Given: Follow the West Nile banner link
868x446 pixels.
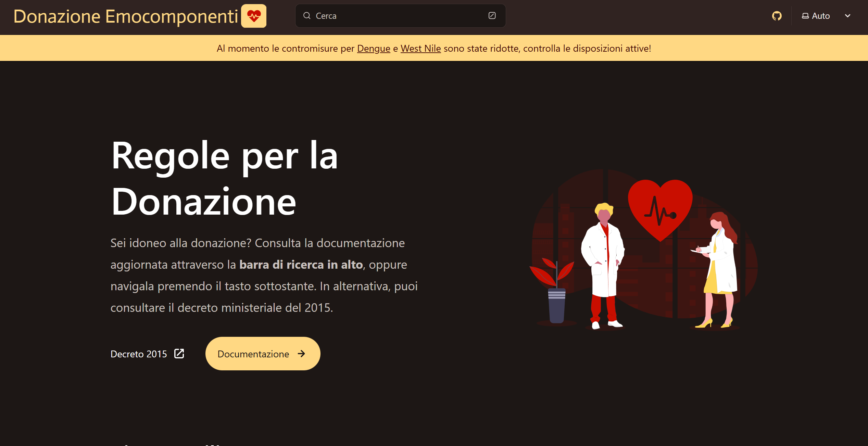Looking at the screenshot, I should pos(420,48).
